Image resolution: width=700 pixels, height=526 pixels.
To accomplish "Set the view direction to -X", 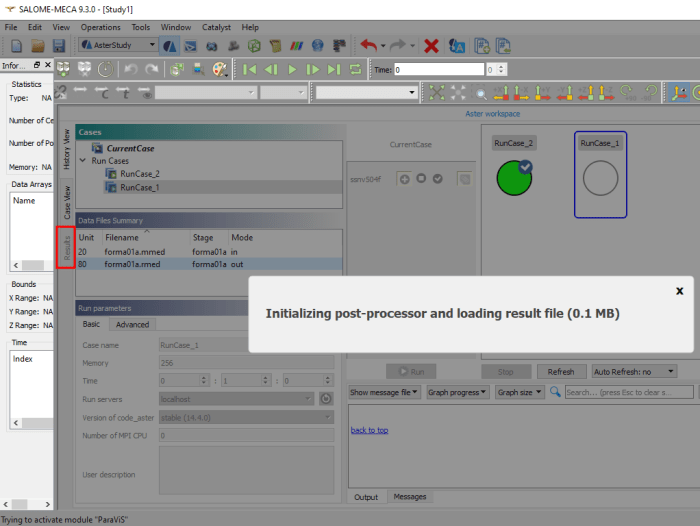I will [x=521, y=93].
